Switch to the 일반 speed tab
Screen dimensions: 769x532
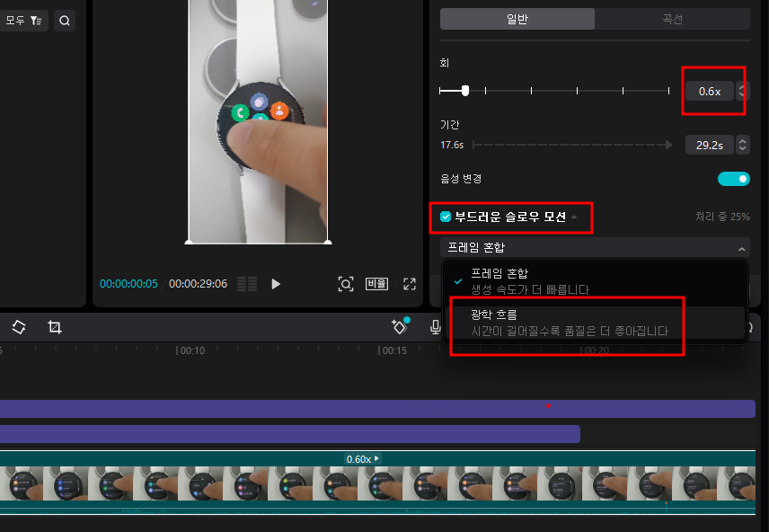pos(517,19)
